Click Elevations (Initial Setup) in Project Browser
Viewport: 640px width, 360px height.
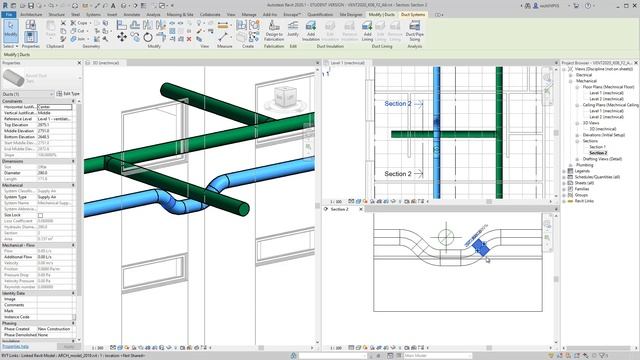tap(604, 135)
